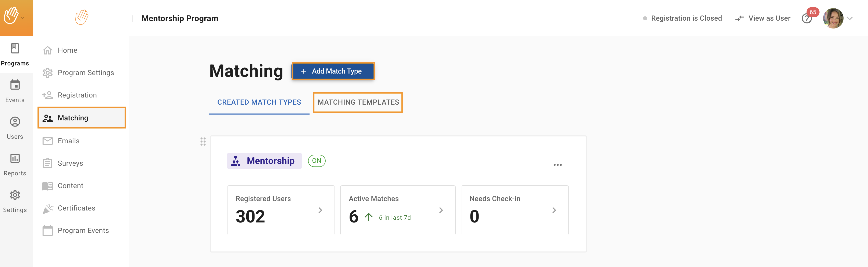Click the Add Match Type button
This screenshot has width=868, height=267.
click(x=333, y=71)
